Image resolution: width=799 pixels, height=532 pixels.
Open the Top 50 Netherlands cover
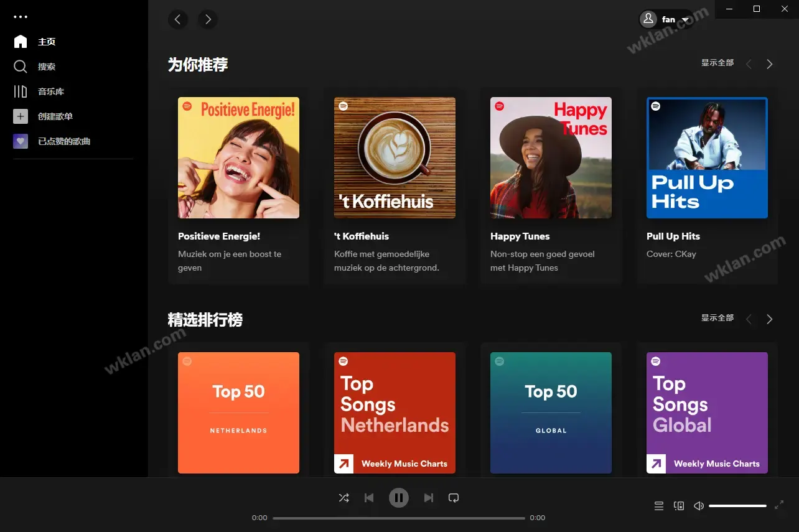238,413
